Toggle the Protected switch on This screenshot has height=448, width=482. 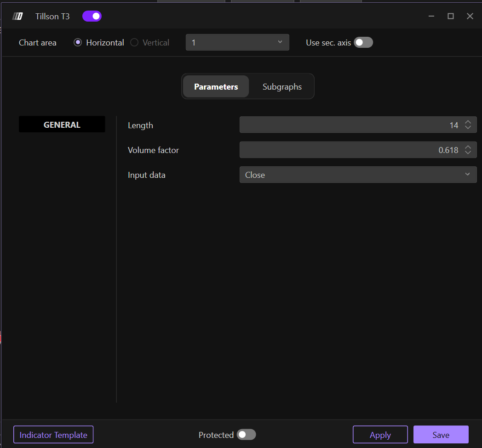click(246, 435)
